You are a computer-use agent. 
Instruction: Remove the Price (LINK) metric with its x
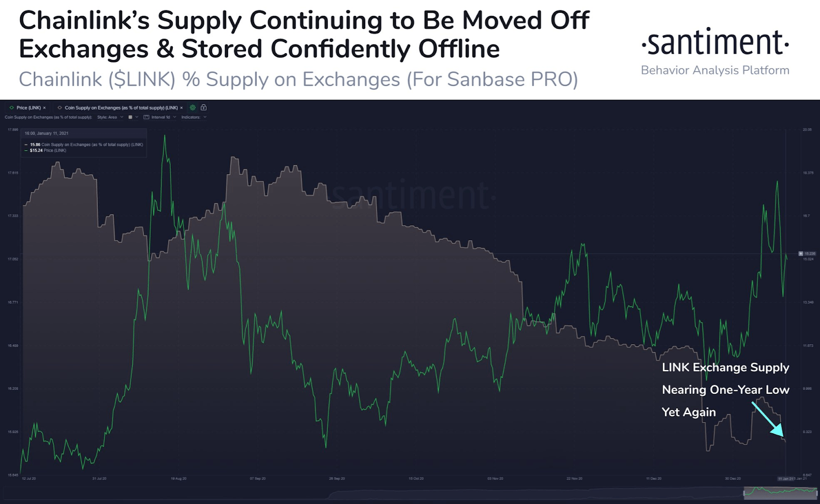pos(45,108)
